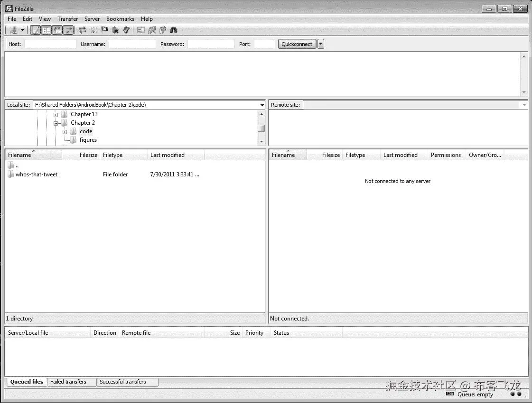Focus the Port input field
This screenshot has width=532, height=403.
tap(264, 44)
